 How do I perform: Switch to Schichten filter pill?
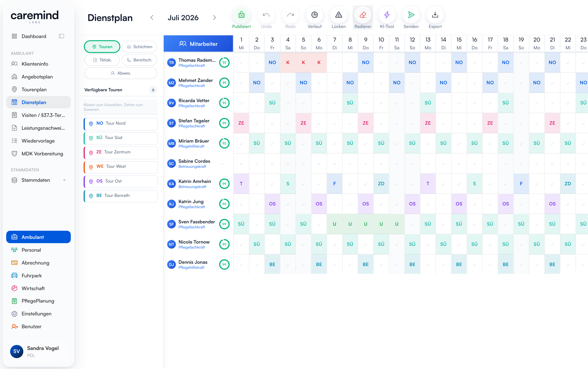click(139, 47)
